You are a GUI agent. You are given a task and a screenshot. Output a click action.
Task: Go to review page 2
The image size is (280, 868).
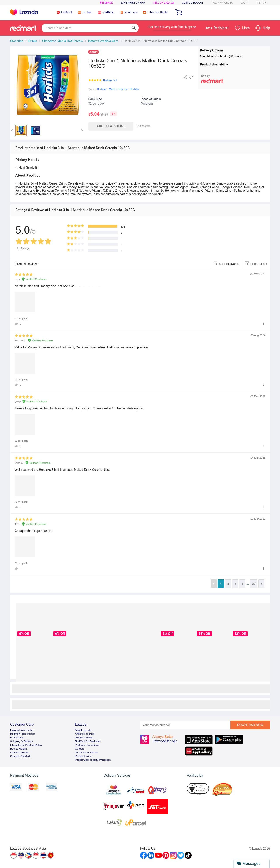pos(228,584)
